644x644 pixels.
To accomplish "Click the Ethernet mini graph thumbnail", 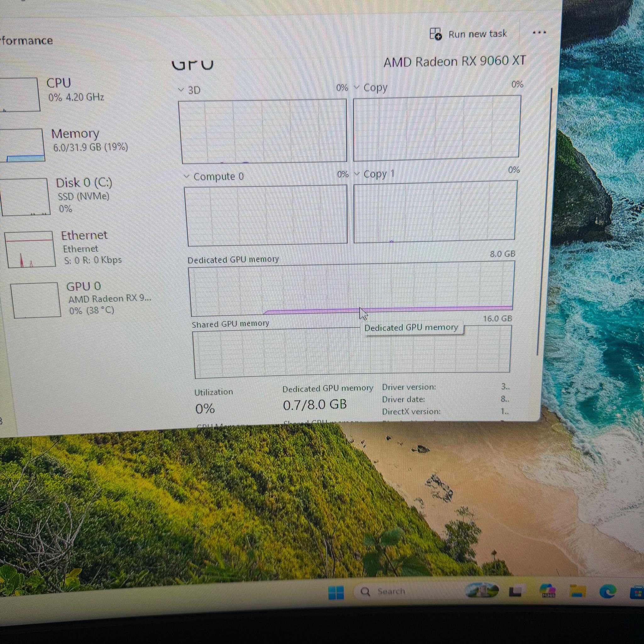I will [x=30, y=249].
